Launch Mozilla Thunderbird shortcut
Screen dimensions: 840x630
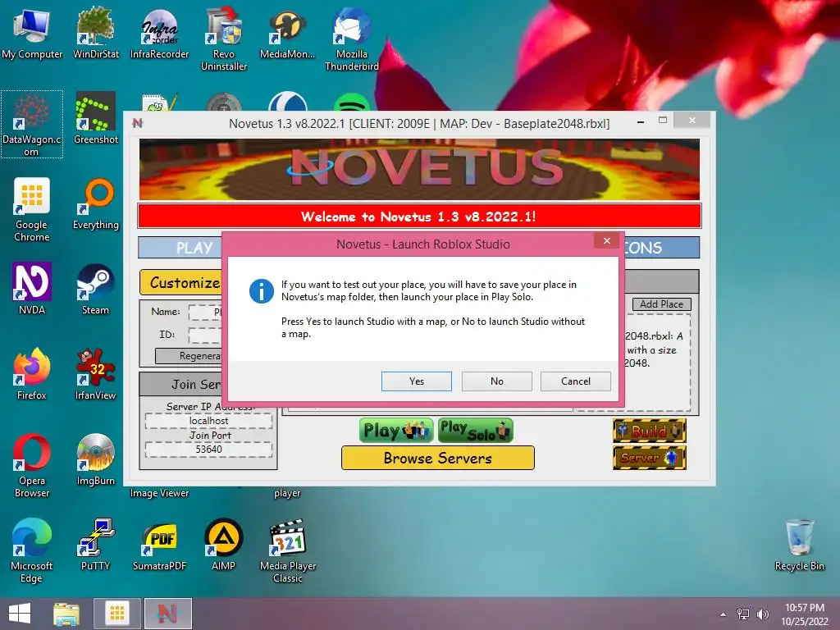coord(351,39)
